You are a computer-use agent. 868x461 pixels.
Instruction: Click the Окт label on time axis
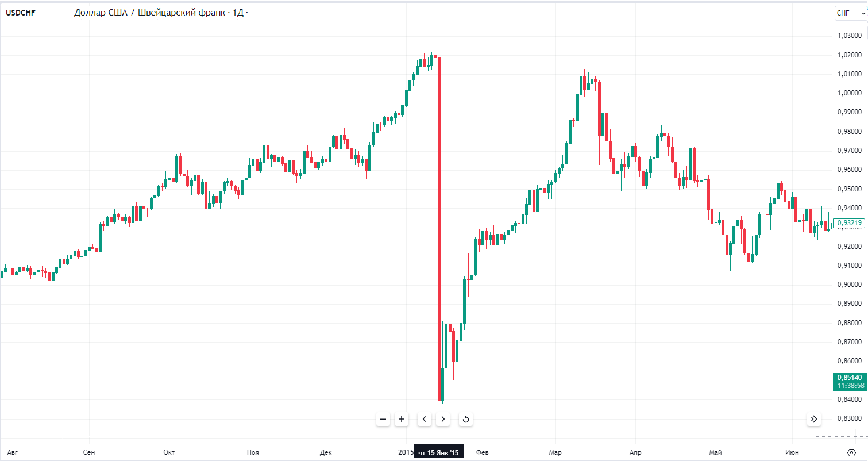click(x=169, y=453)
